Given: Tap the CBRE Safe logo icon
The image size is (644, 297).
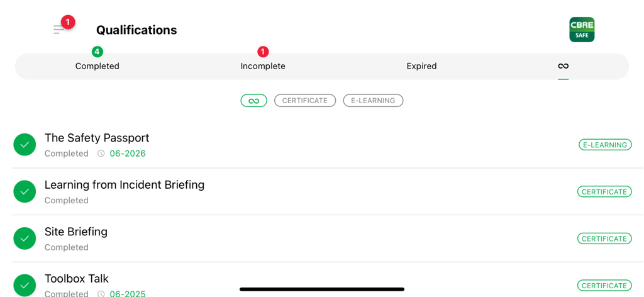Looking at the screenshot, I should pos(582,30).
